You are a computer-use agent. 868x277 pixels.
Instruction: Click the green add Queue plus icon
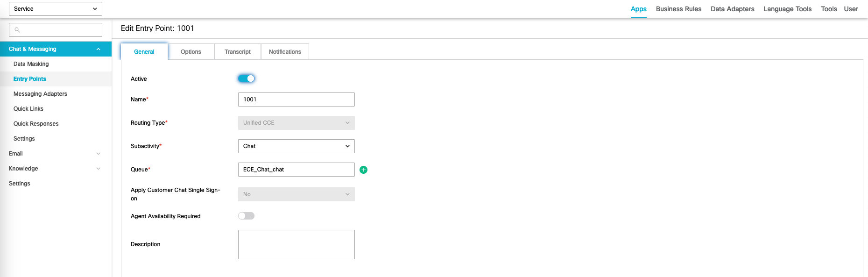click(363, 170)
